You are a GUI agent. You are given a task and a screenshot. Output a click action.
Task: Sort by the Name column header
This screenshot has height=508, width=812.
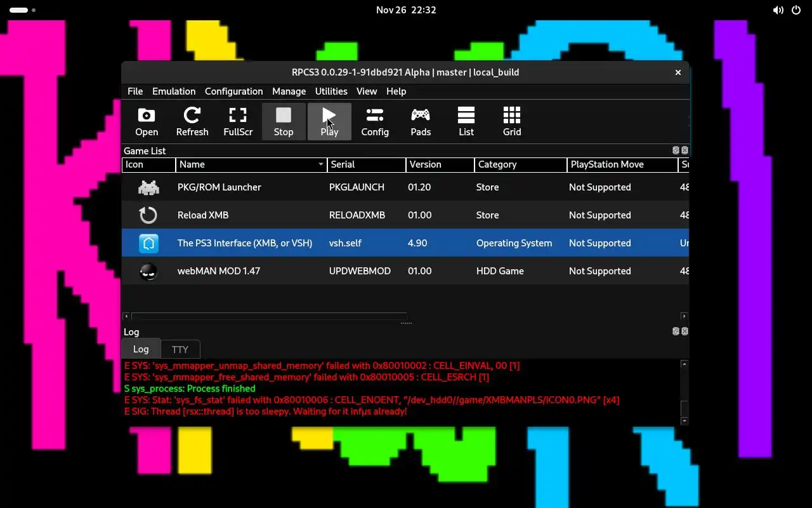coord(251,164)
